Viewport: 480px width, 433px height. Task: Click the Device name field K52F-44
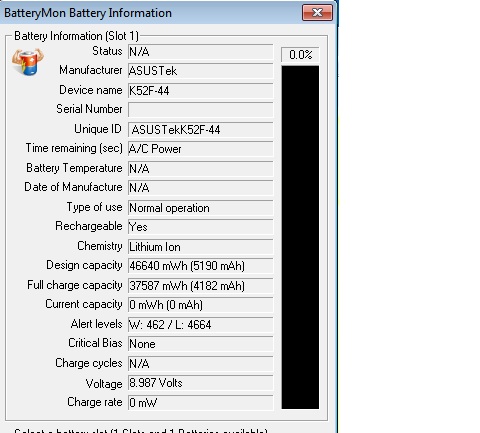200,91
